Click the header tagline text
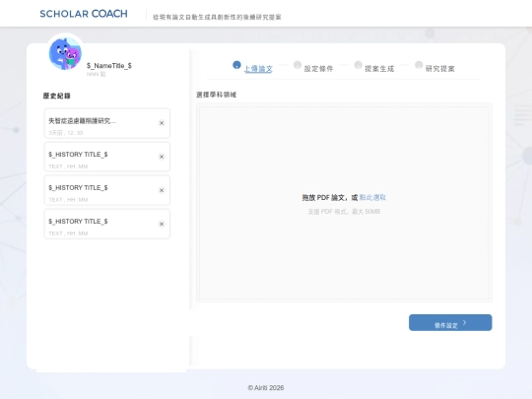 click(217, 17)
